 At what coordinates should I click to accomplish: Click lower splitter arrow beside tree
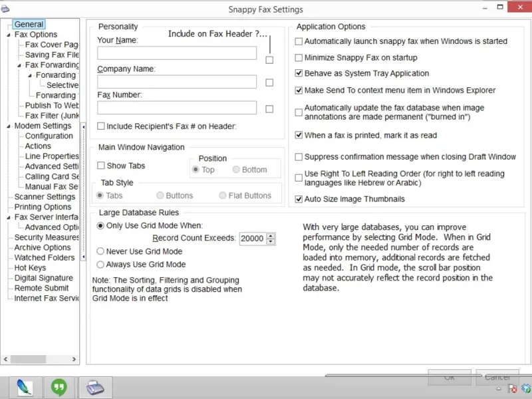point(84,257)
